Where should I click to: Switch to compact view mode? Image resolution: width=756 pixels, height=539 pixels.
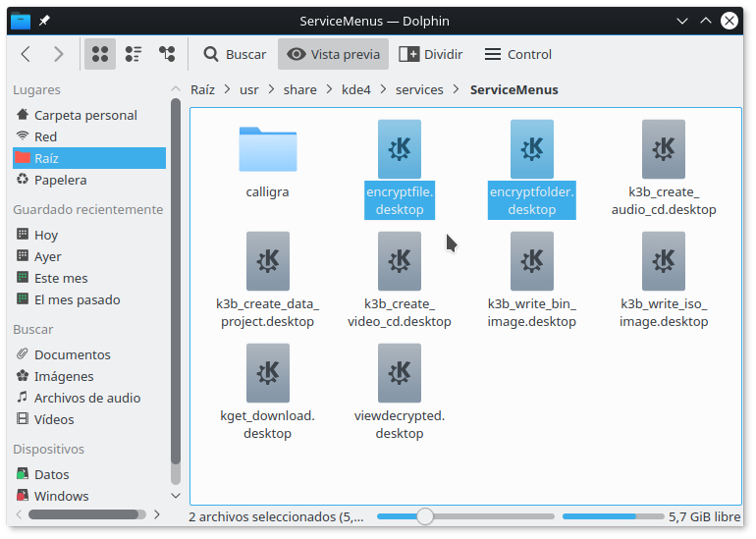[134, 54]
